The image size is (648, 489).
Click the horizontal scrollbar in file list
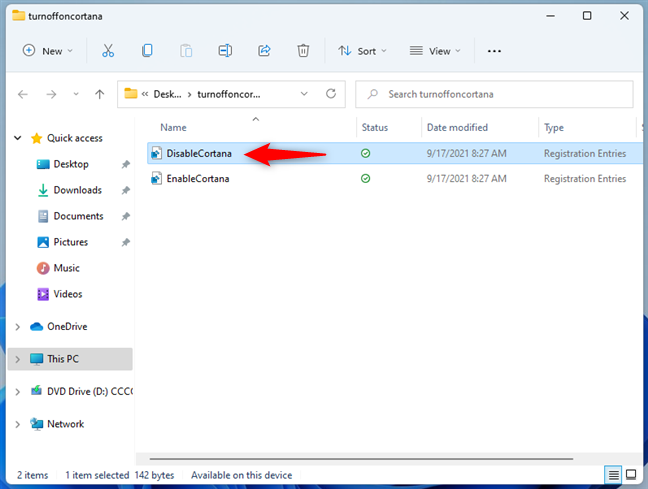tap(361, 458)
